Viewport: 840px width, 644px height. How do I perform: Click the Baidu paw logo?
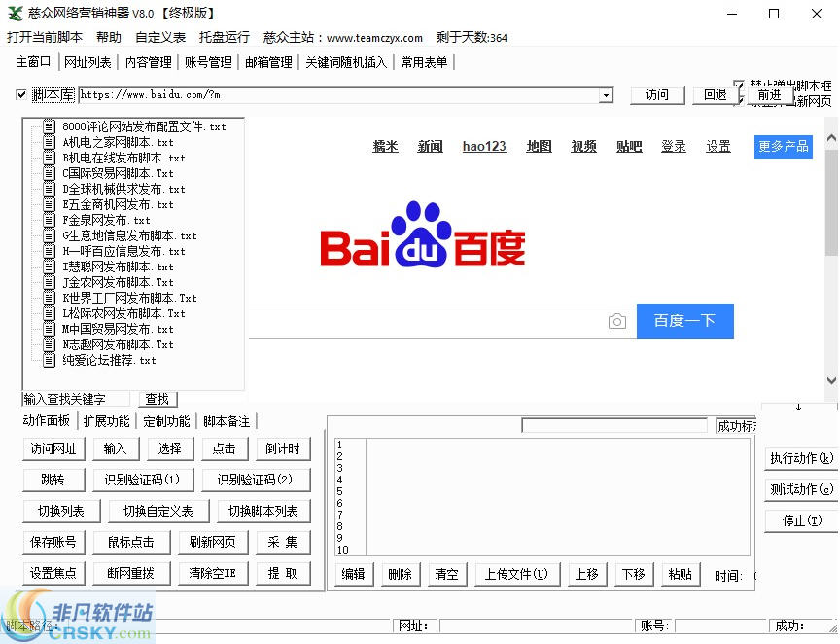tap(421, 233)
